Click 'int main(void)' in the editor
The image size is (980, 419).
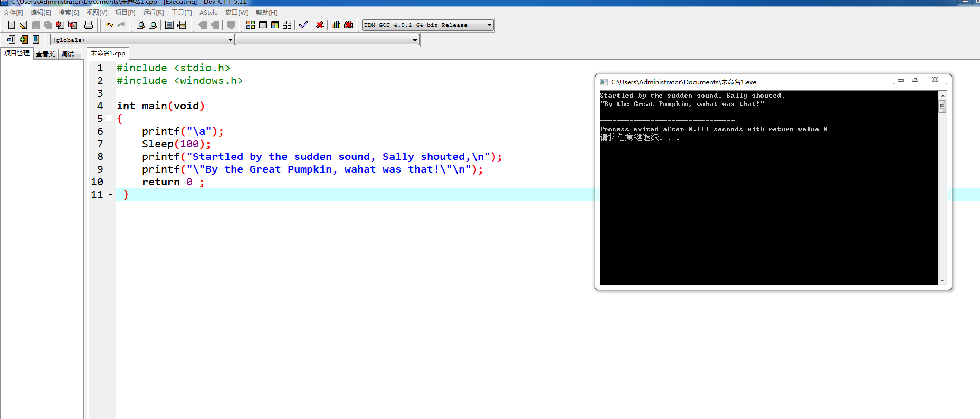tap(160, 106)
